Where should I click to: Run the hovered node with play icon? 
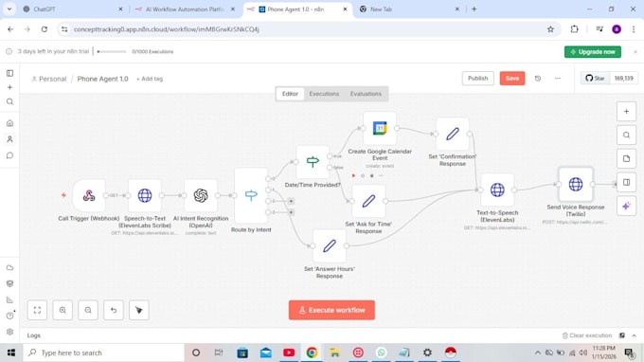[353, 176]
